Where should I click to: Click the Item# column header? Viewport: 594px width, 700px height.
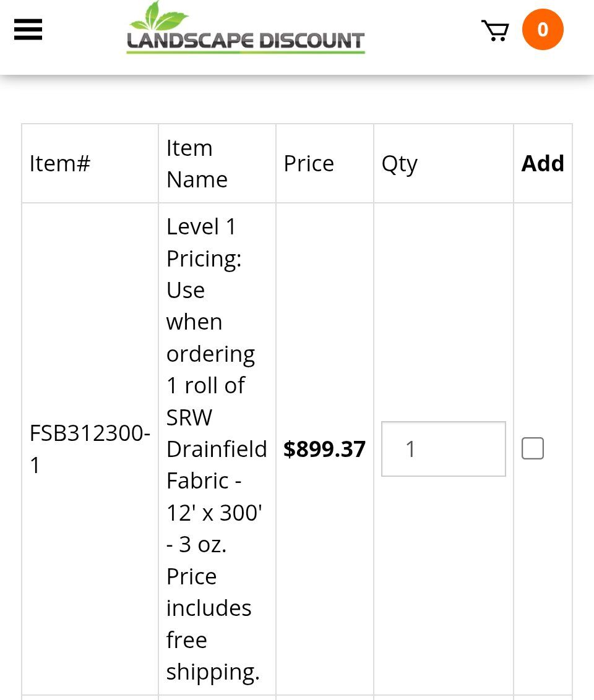click(60, 164)
